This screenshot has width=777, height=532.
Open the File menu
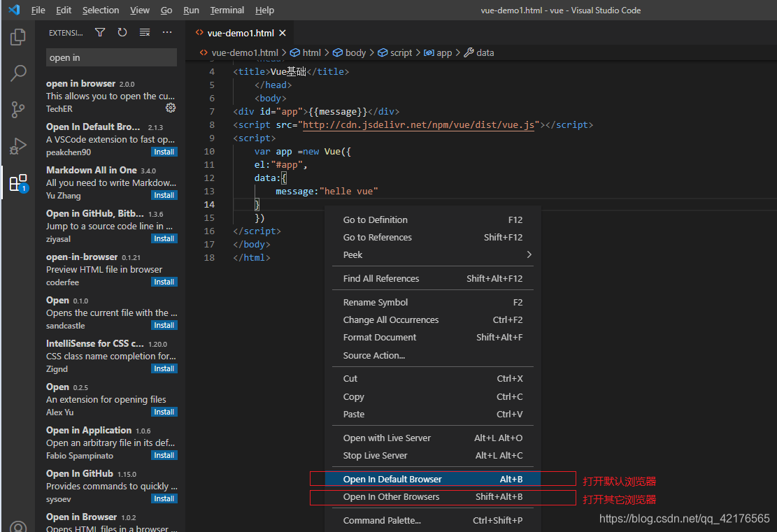pyautogui.click(x=38, y=10)
